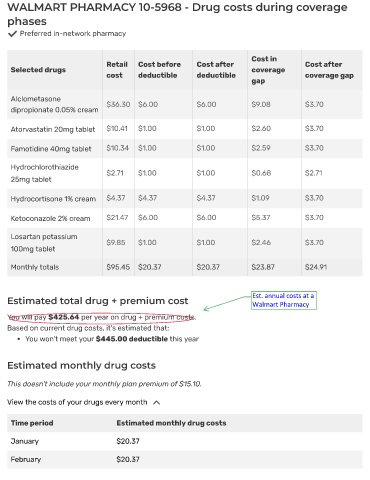370x480 pixels.
Task: Click the $95.45 retail monthly total
Action: pos(118,267)
